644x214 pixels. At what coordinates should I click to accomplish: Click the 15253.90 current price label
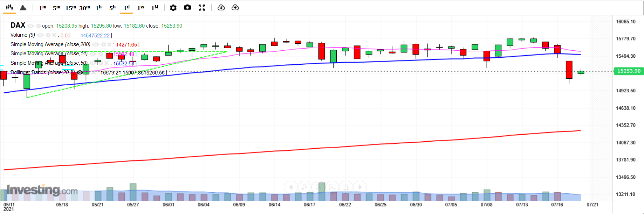click(629, 71)
